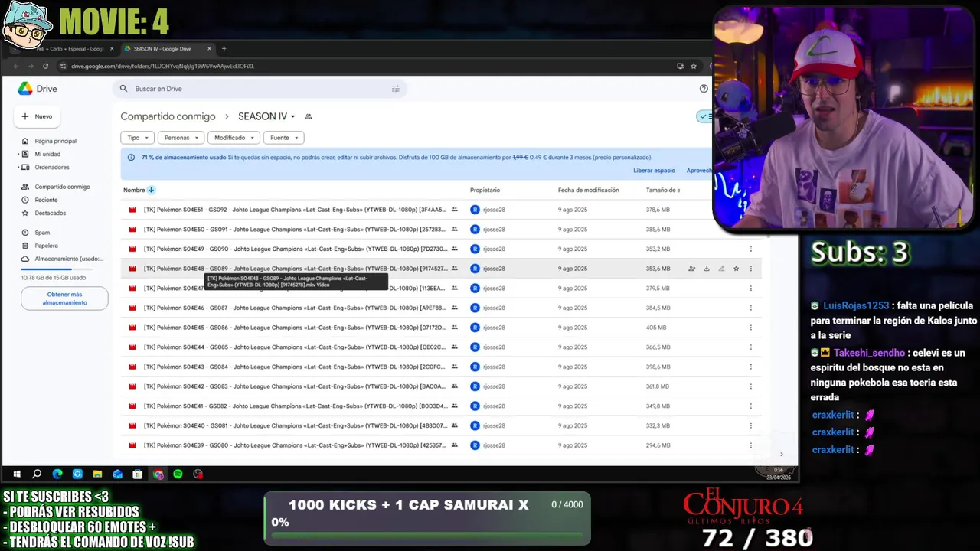The width and height of the screenshot is (980, 551).
Task: Click the 405 MB size cell
Action: click(x=656, y=328)
